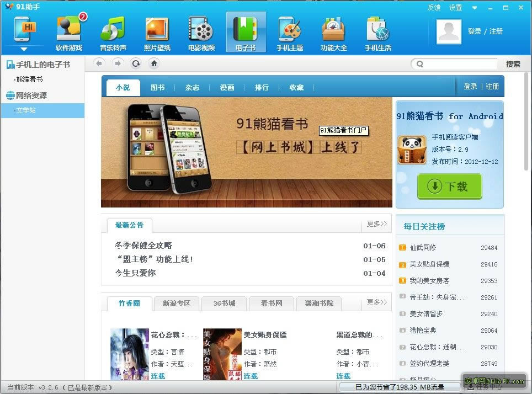
Task: Click the 91熊猫看书 promotional banner
Action: click(x=247, y=152)
